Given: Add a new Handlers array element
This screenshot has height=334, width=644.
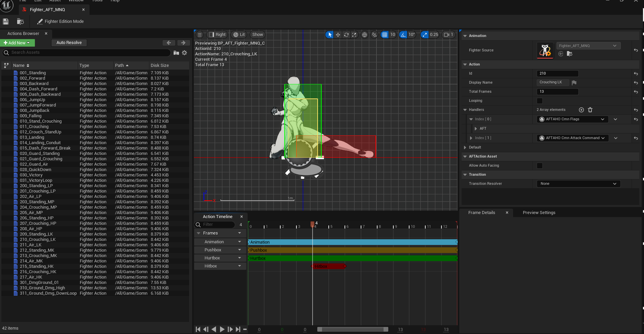Looking at the screenshot, I should coord(581,110).
